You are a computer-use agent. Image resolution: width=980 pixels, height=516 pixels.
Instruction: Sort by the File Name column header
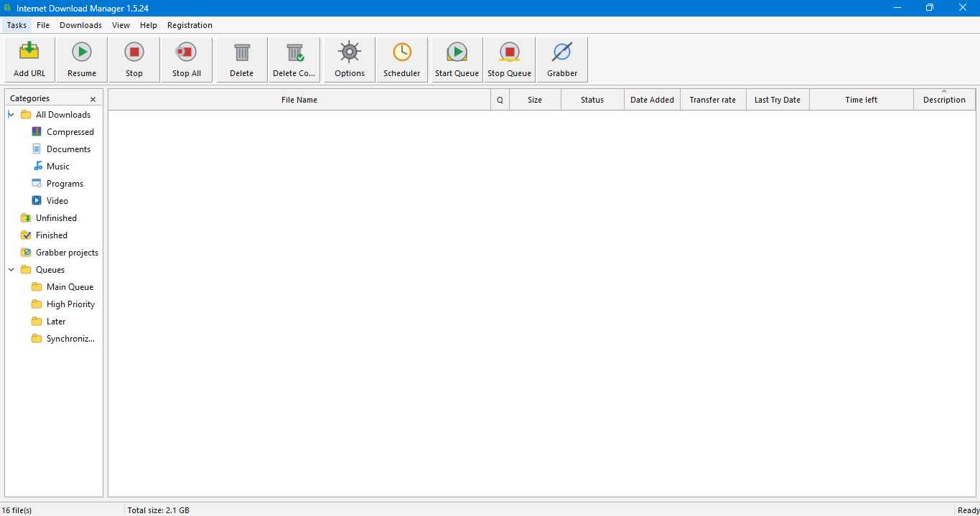299,100
